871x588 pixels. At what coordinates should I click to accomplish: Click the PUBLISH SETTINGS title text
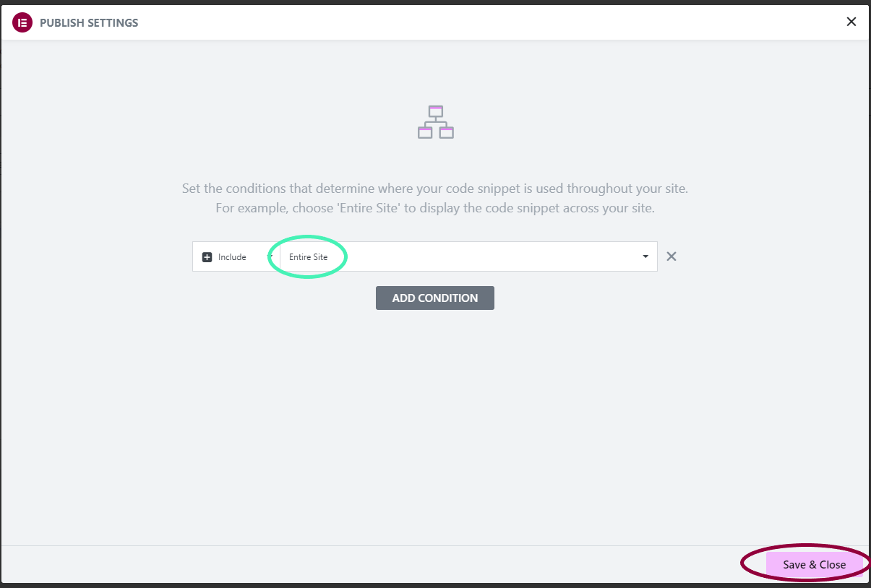(89, 23)
